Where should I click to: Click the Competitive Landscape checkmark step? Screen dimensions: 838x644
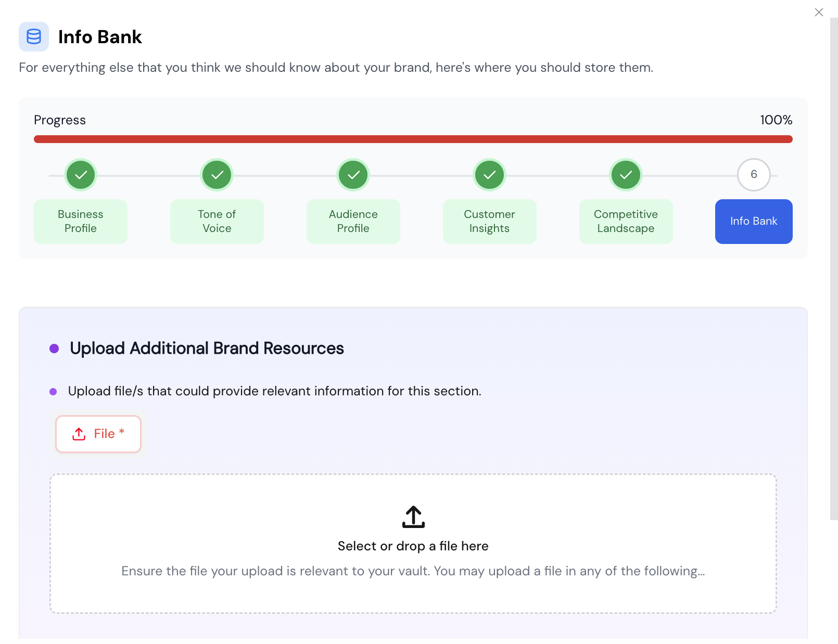click(x=626, y=175)
